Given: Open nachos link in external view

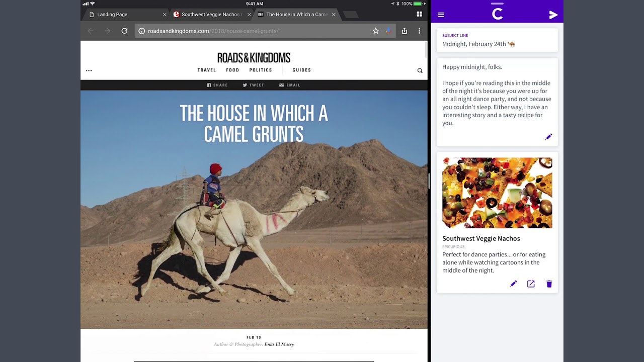Looking at the screenshot, I should pos(531,284).
